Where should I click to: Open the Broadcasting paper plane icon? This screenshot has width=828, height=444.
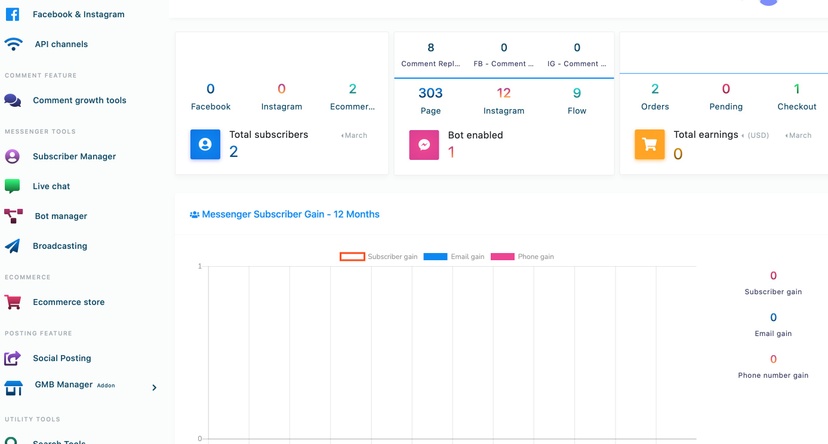[x=12, y=246]
